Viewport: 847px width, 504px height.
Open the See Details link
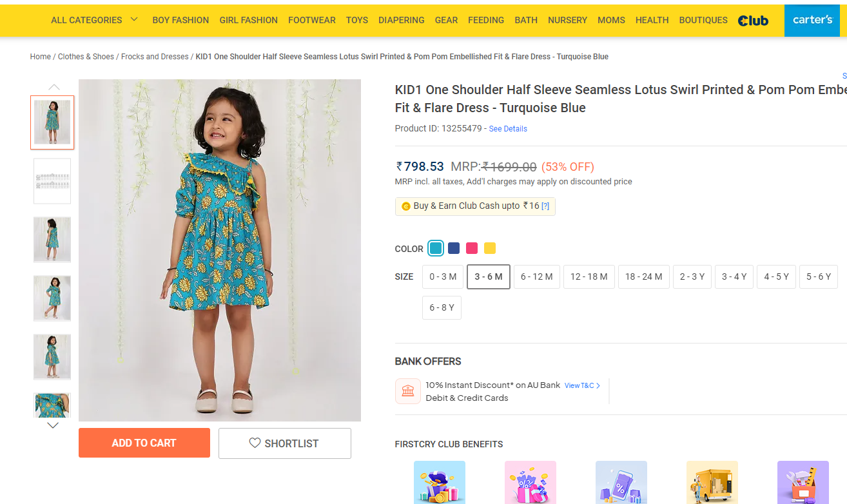tap(508, 129)
